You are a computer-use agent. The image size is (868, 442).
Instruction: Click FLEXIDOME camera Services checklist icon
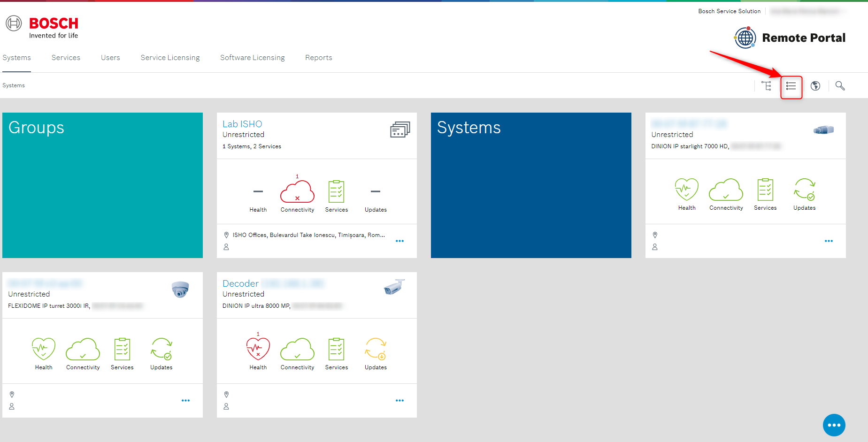tap(122, 350)
